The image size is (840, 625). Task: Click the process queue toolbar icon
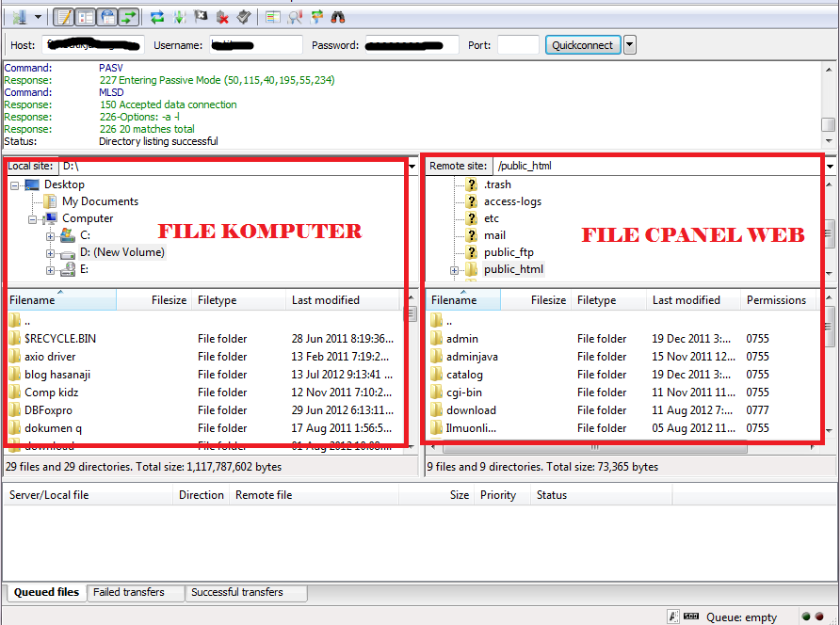179,17
